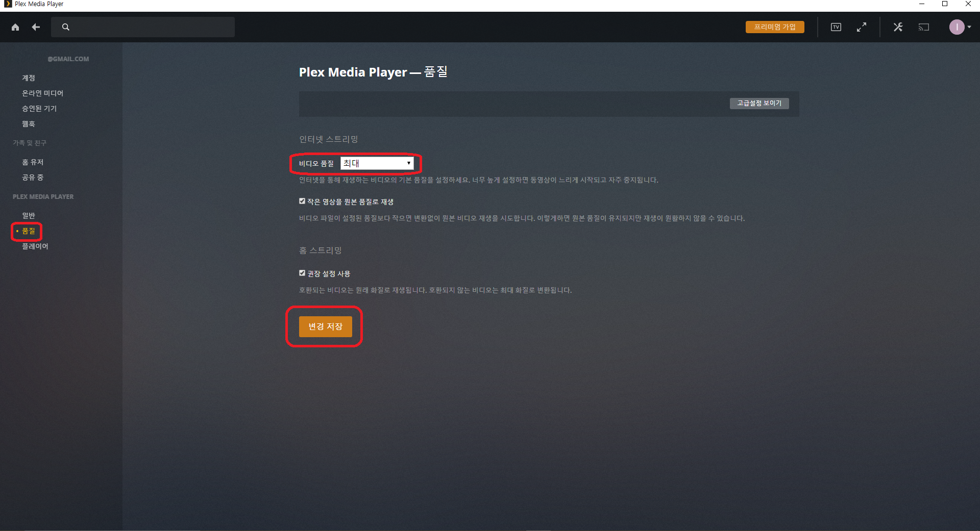
Task: Click the back arrow icon
Action: pos(36,27)
